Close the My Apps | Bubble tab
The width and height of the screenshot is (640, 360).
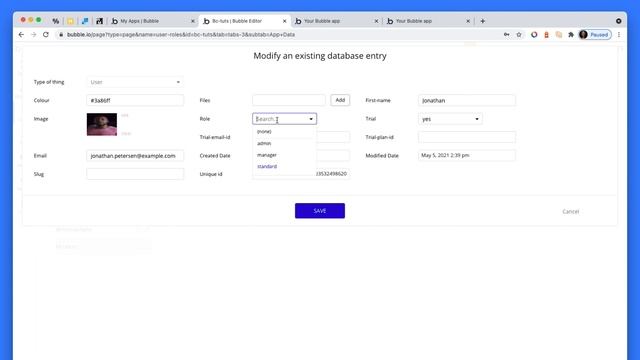coord(193,21)
